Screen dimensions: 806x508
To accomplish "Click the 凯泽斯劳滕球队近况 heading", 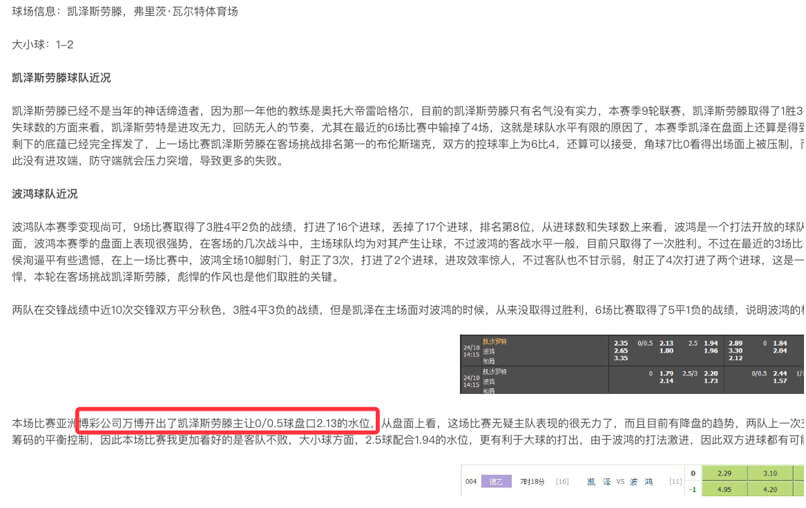I will [x=61, y=77].
